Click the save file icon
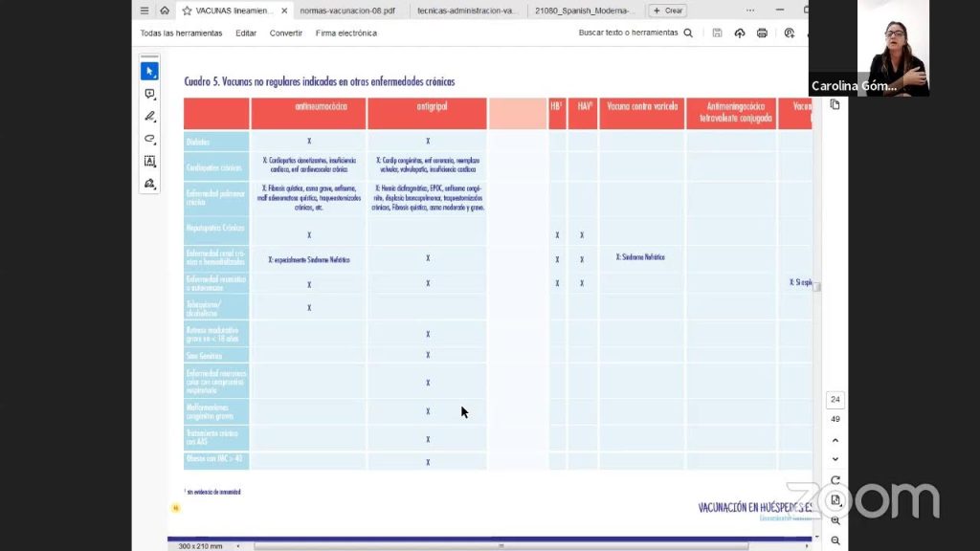This screenshot has height=551, width=980. point(717,33)
